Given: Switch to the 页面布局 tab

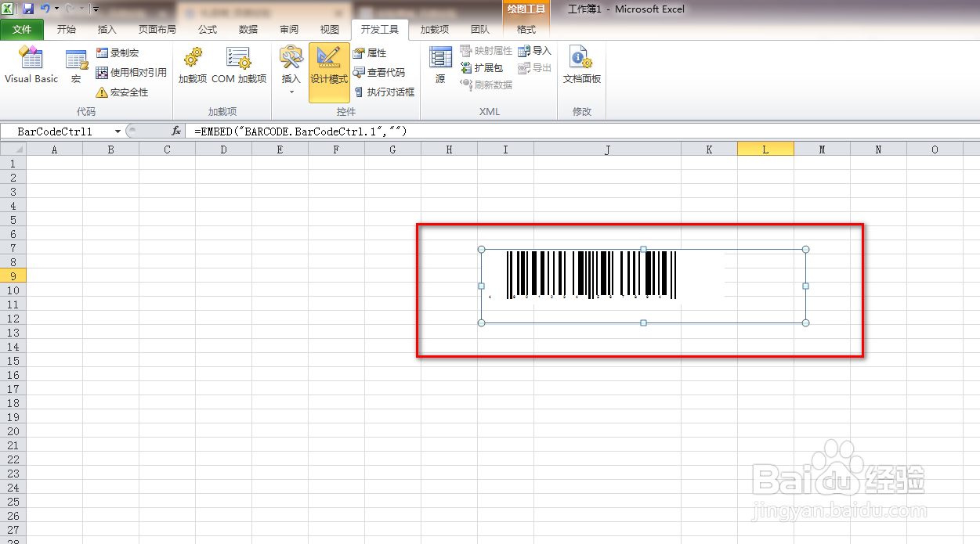Looking at the screenshot, I should [157, 30].
